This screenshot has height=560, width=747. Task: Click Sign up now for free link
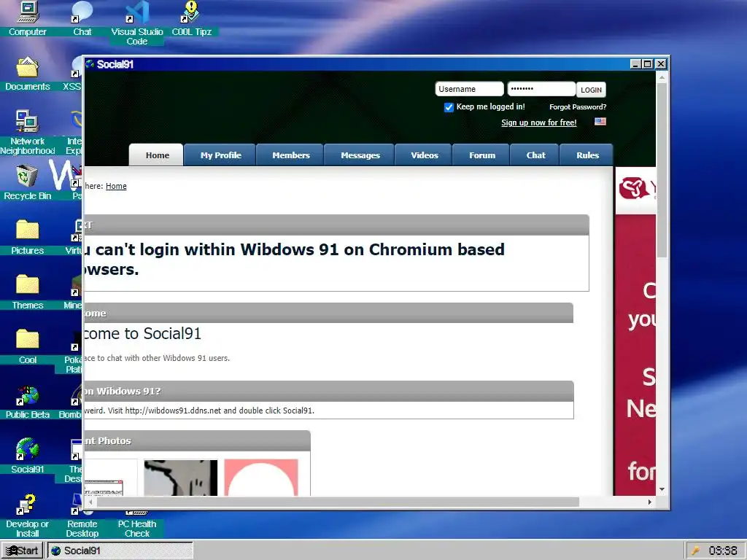(x=539, y=122)
